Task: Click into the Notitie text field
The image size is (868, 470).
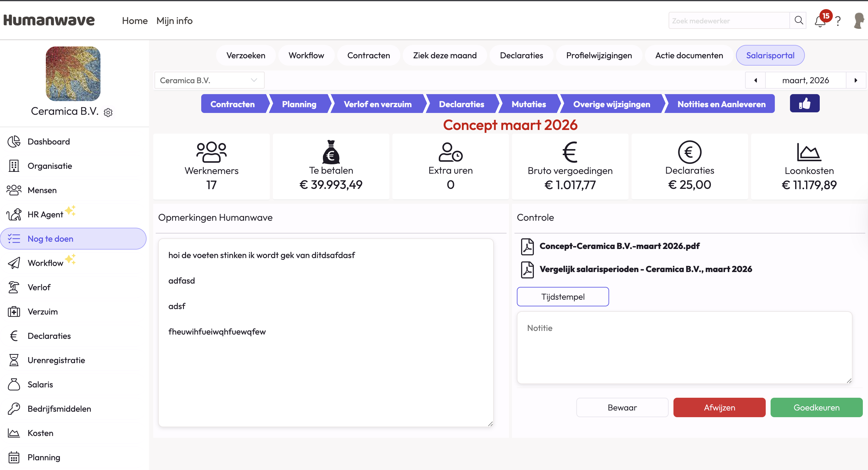Action: click(684, 348)
